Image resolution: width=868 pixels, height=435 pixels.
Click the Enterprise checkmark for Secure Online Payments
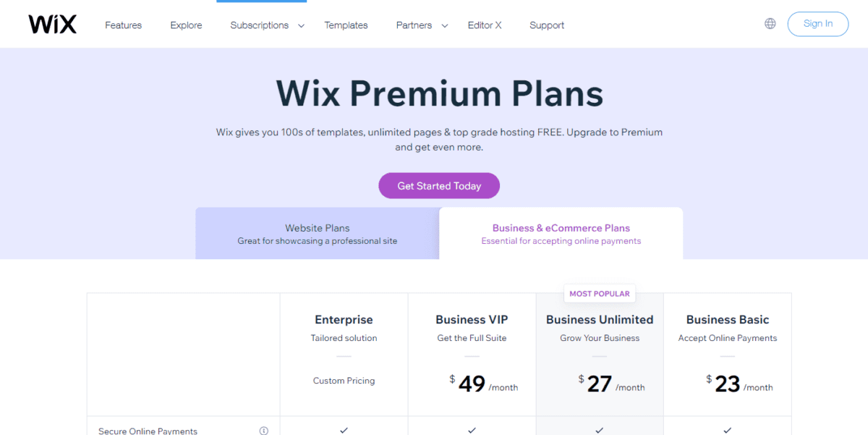[x=344, y=430]
